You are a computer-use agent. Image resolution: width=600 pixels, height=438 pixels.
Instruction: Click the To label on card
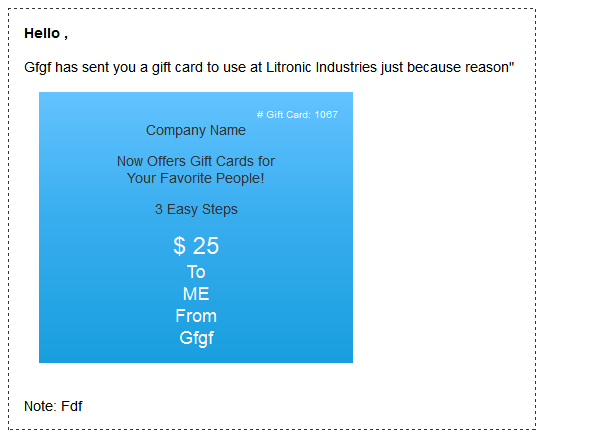click(x=196, y=272)
